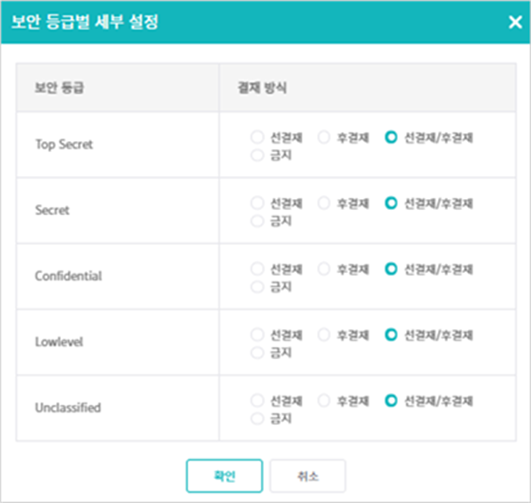
Task: Set Unclassified to 금지
Action: pos(257,418)
